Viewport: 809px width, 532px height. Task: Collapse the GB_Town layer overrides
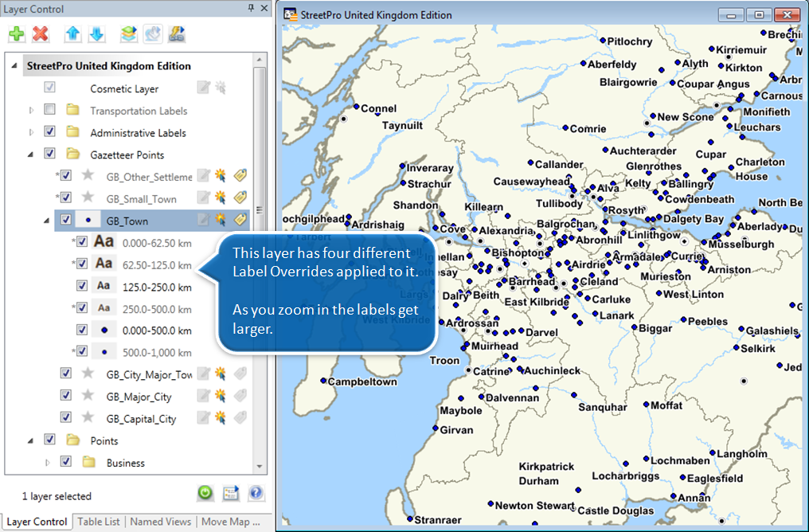point(46,221)
